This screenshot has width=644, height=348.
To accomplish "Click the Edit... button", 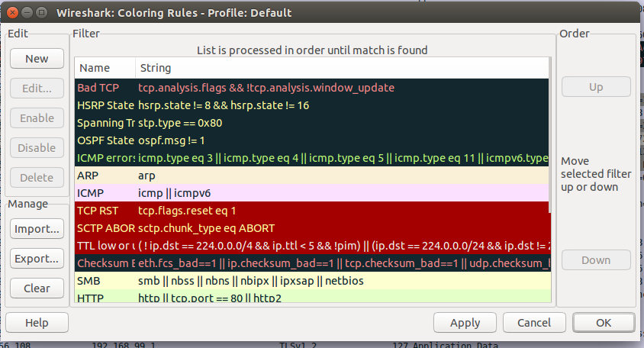I will point(37,89).
